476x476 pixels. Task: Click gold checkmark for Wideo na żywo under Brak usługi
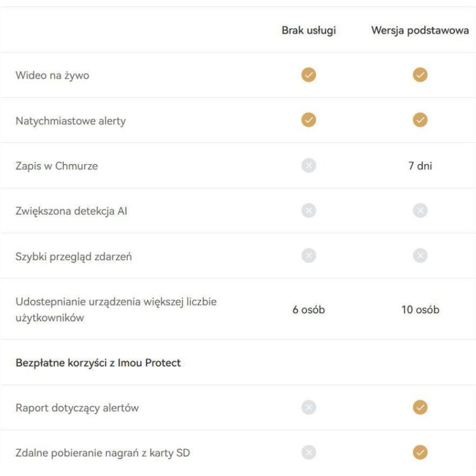pos(308,75)
